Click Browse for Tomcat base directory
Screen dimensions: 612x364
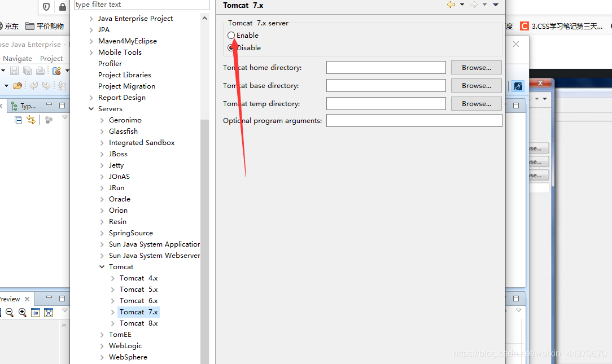[476, 85]
